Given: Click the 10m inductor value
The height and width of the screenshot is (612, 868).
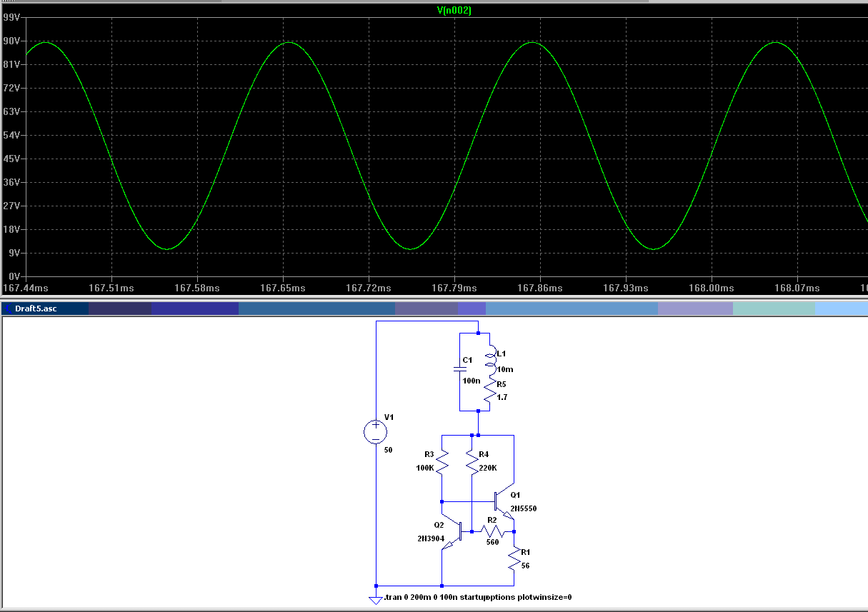Looking at the screenshot, I should point(505,369).
